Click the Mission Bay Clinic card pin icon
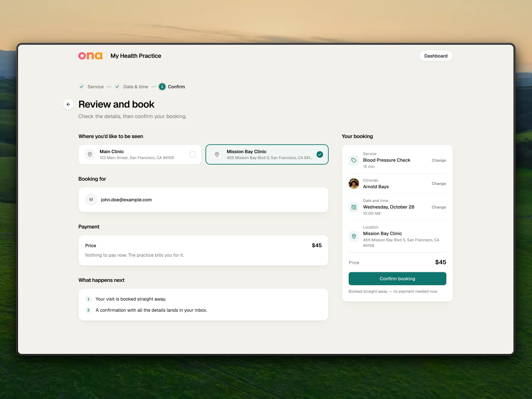Viewport: 532px width, 399px height. pyautogui.click(x=217, y=154)
